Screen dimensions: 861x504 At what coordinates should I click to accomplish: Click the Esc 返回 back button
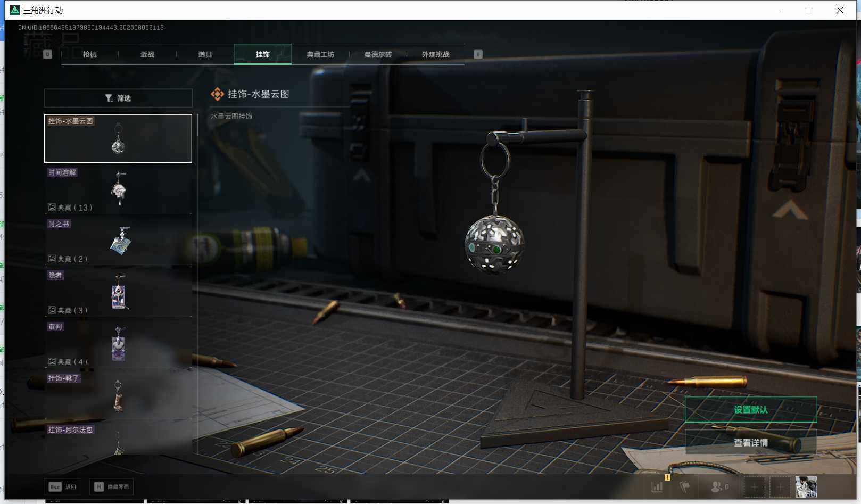point(62,486)
